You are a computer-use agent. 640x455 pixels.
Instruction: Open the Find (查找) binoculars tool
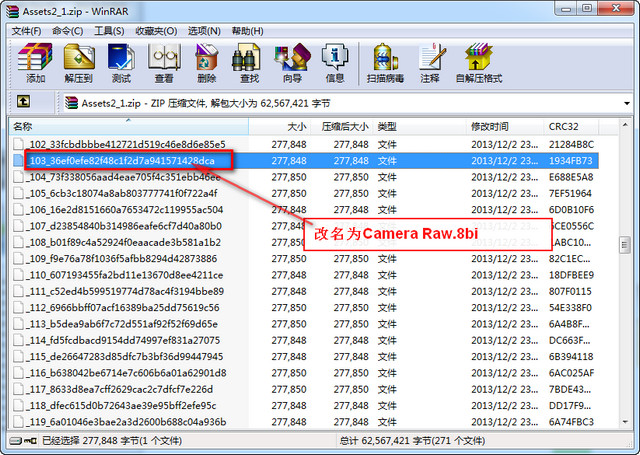tap(249, 62)
